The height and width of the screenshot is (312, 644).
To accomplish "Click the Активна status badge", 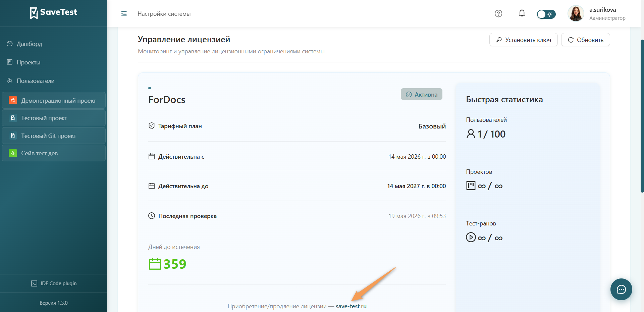I will tap(422, 94).
